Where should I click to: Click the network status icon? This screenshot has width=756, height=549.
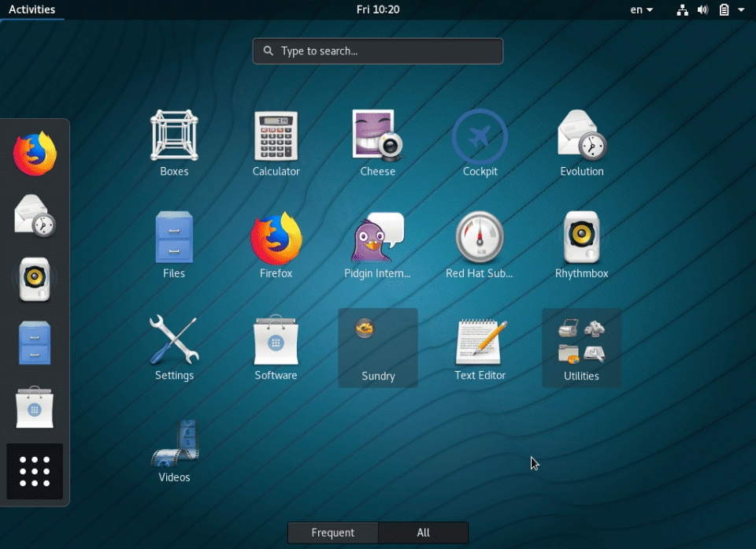coord(682,9)
